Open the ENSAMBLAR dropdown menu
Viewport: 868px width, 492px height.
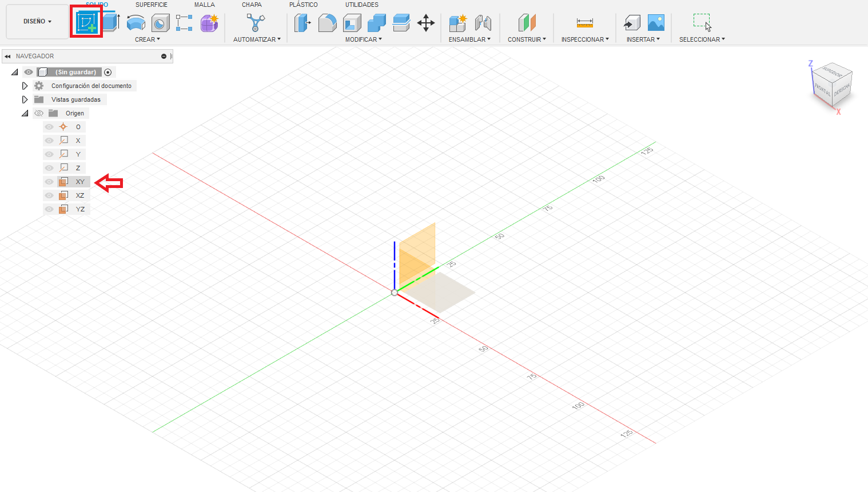(x=469, y=39)
